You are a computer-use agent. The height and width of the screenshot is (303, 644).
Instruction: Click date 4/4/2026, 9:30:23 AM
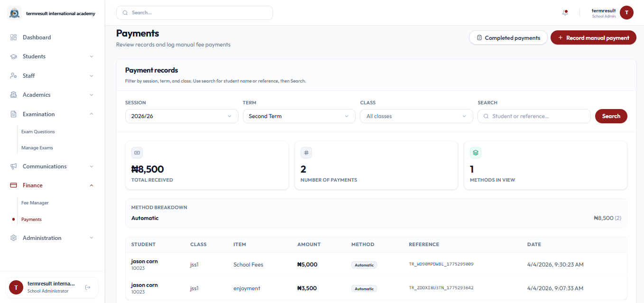tap(555, 265)
